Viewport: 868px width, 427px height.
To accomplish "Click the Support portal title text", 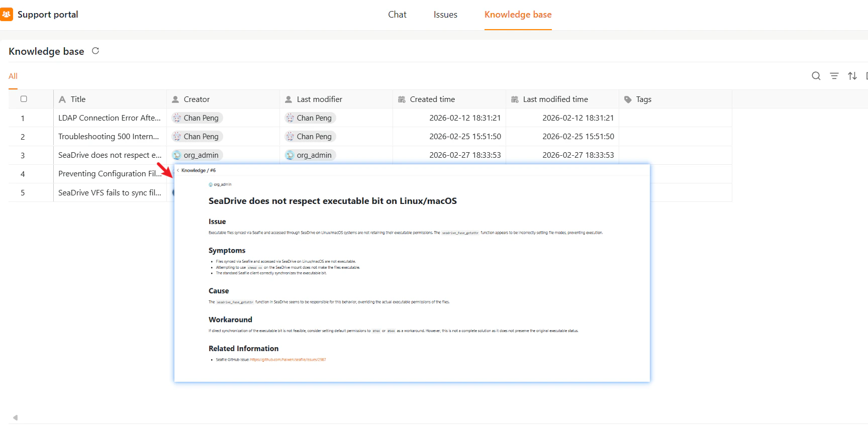I will pos(48,15).
